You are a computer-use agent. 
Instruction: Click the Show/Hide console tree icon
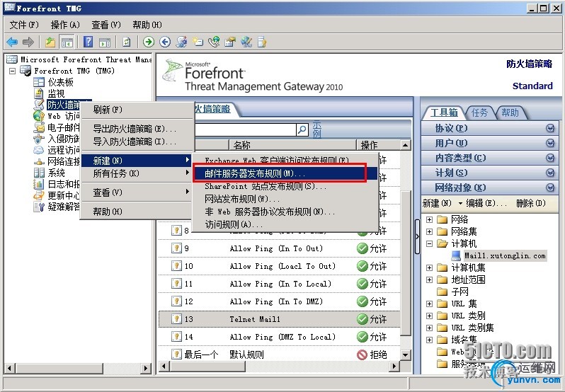coord(67,42)
